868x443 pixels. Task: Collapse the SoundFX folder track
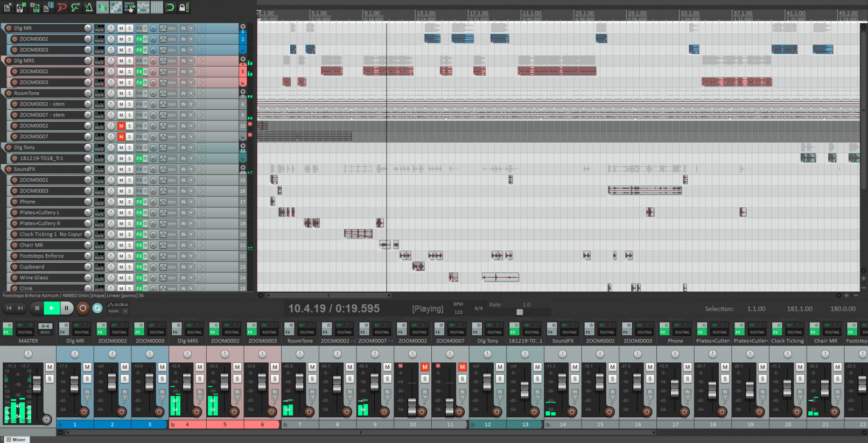pyautogui.click(x=243, y=167)
